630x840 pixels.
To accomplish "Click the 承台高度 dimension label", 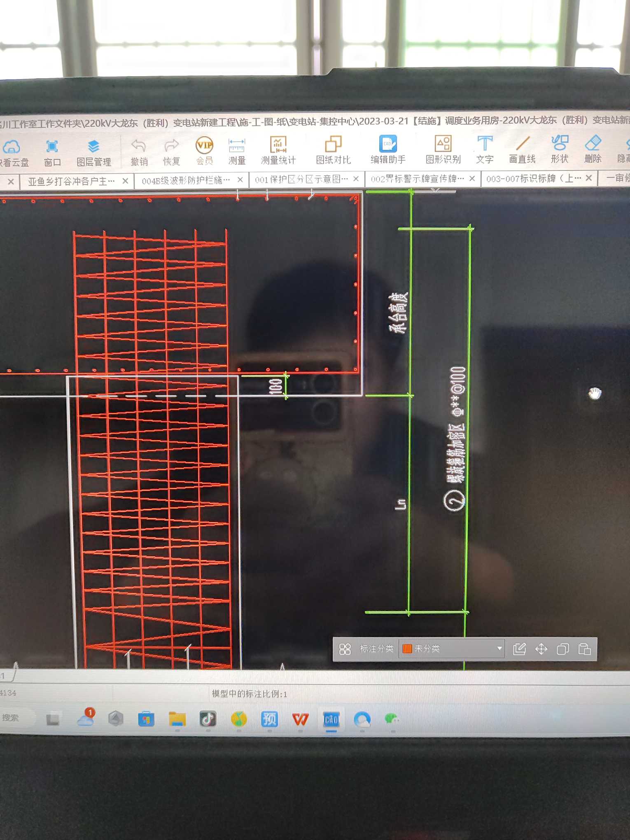I will coord(398,313).
